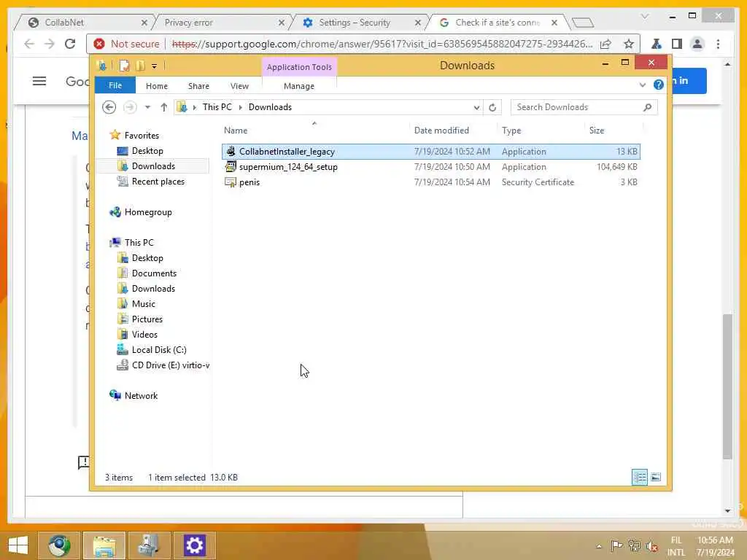Viewport: 747px width, 560px height.
Task: Click the share page icon in address bar
Action: [x=605, y=44]
